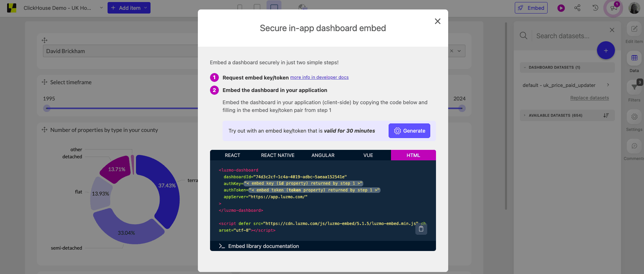644x274 pixels.
Task: Open more info in developer docs link
Action: tap(319, 77)
